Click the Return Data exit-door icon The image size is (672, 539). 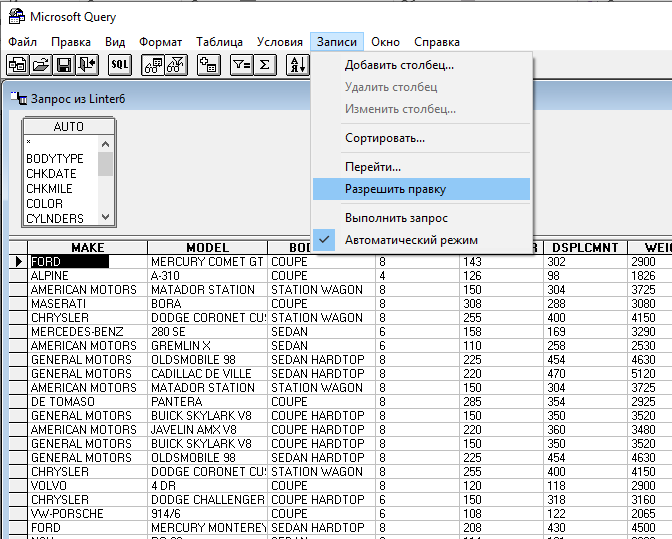click(87, 65)
